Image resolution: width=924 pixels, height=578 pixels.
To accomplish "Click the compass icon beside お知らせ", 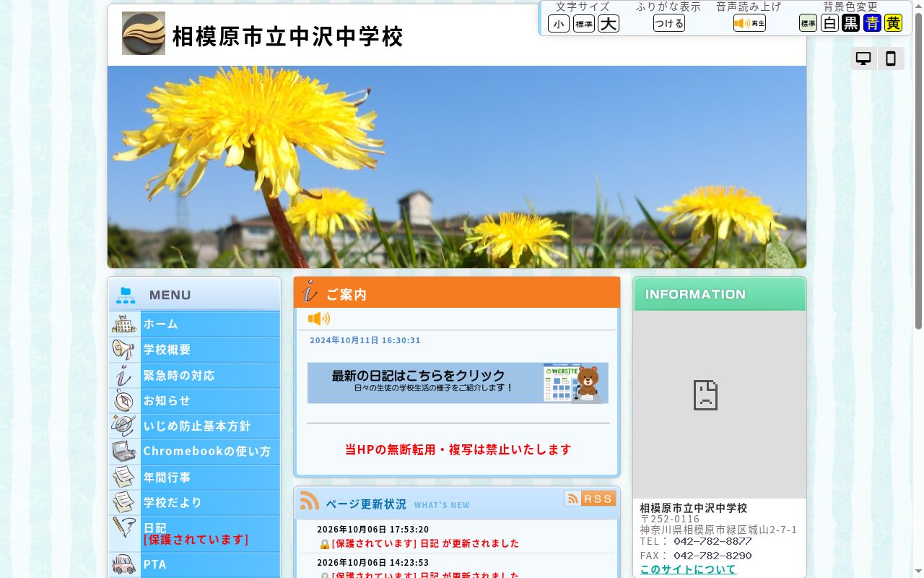I will [124, 400].
